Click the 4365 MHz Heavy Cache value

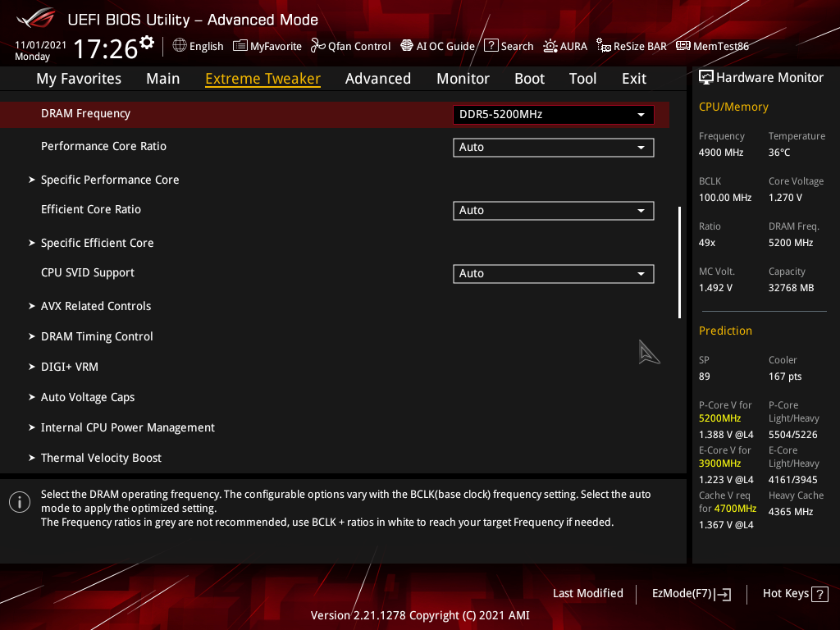[791, 512]
